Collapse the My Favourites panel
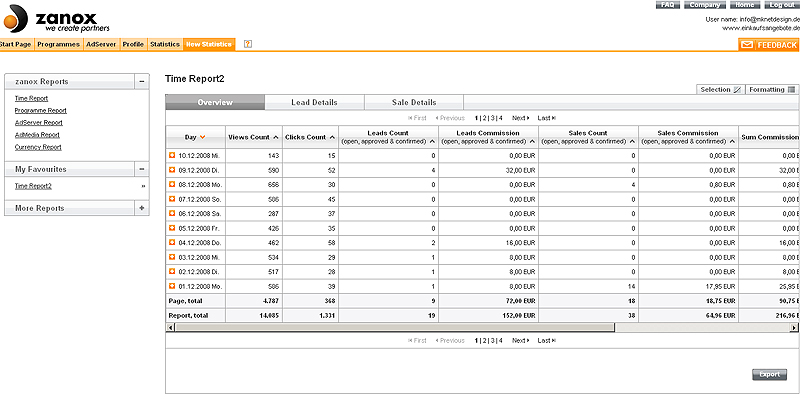This screenshot has width=800, height=399. (142, 169)
